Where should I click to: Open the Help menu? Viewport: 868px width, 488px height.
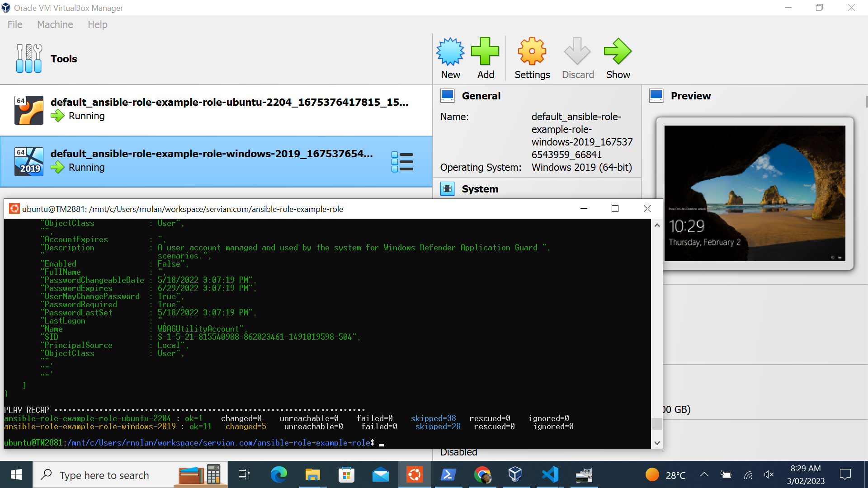pos(98,24)
